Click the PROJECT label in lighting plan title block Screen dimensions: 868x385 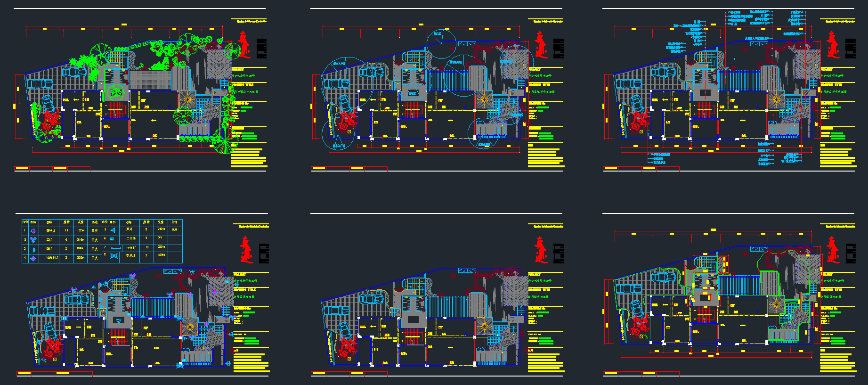click(240, 274)
